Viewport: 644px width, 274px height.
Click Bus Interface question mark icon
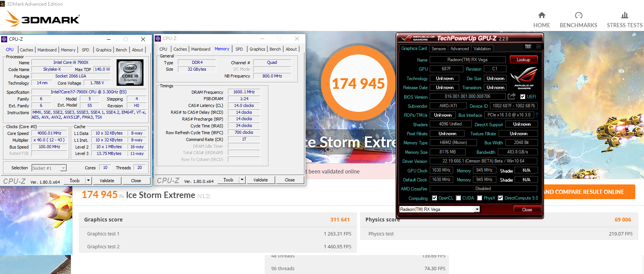coord(536,115)
